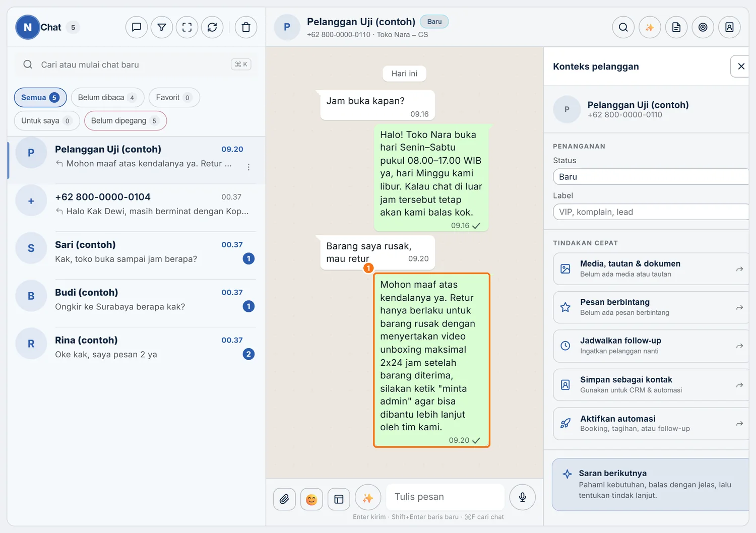This screenshot has width=756, height=533.
Task: Click the Label input field
Action: (651, 212)
